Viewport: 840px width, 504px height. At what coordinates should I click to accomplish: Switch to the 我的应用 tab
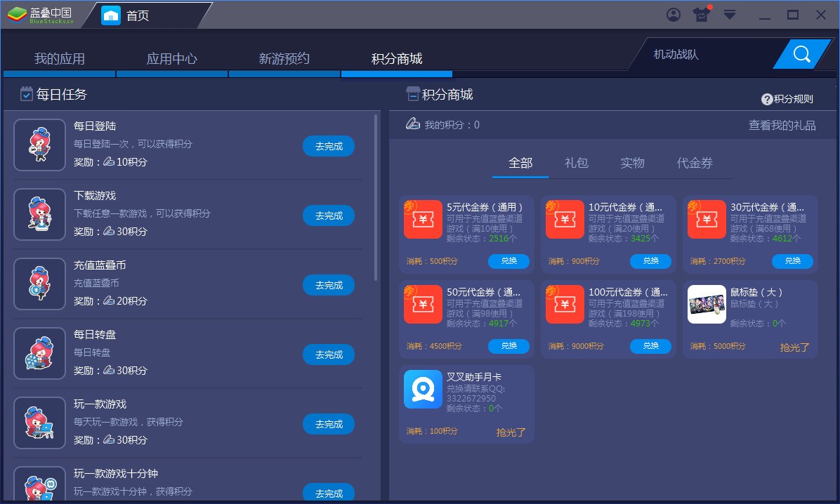[x=60, y=58]
